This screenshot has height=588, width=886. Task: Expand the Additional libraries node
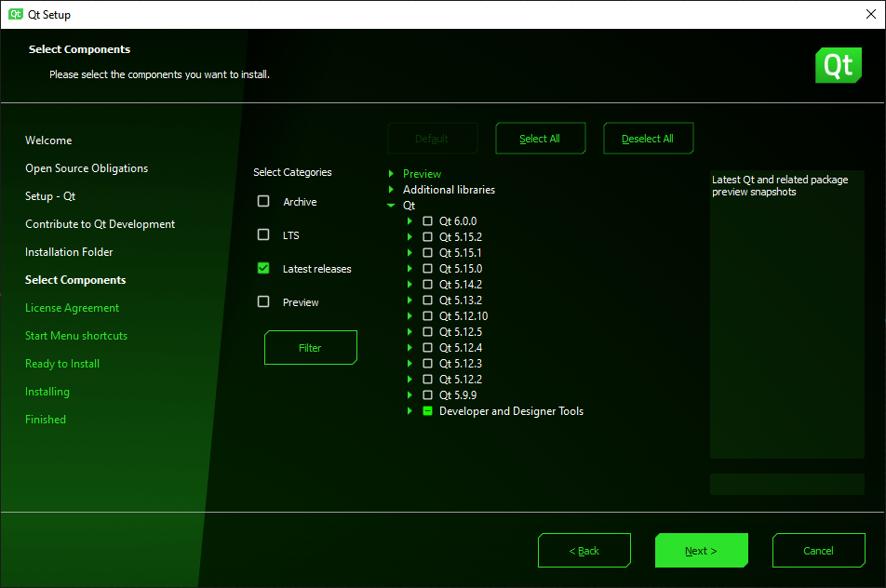click(391, 189)
